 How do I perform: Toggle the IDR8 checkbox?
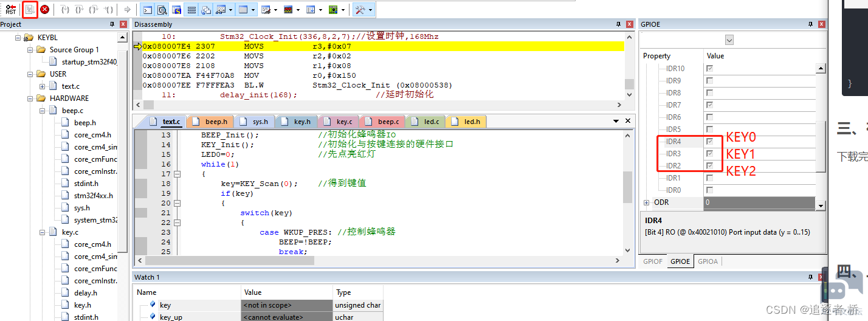pos(709,93)
